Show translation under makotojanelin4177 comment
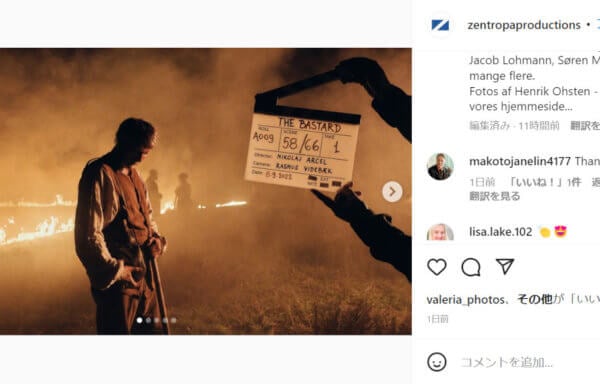The image size is (600, 384). coord(494,196)
